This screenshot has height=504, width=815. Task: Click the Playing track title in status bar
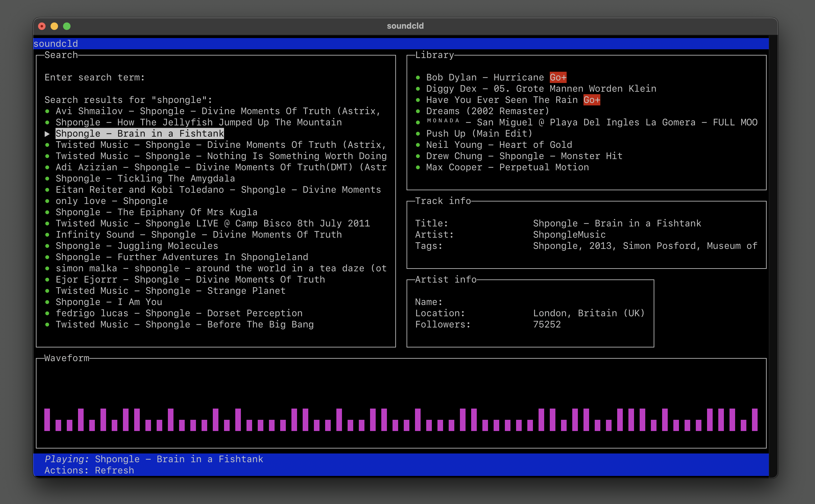pyautogui.click(x=179, y=459)
